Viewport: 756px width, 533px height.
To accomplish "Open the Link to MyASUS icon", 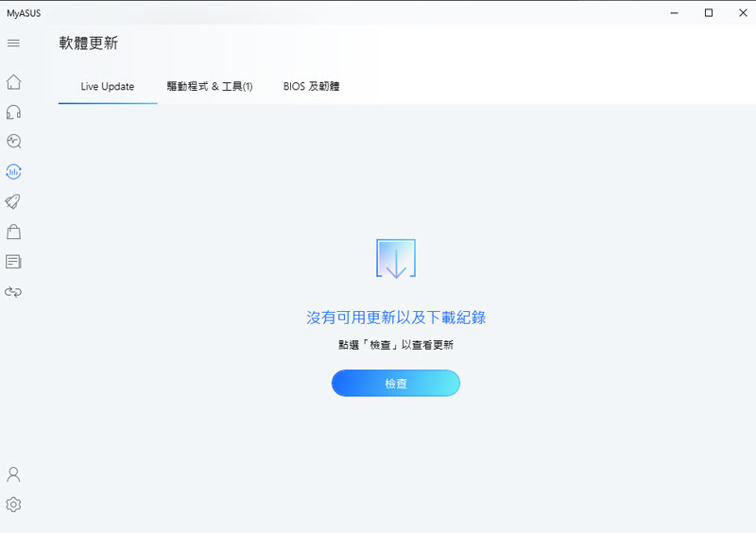I will pyautogui.click(x=13, y=292).
